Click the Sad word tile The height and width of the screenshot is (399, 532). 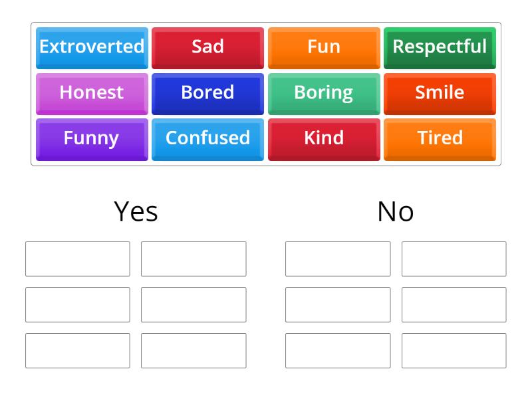[207, 47]
